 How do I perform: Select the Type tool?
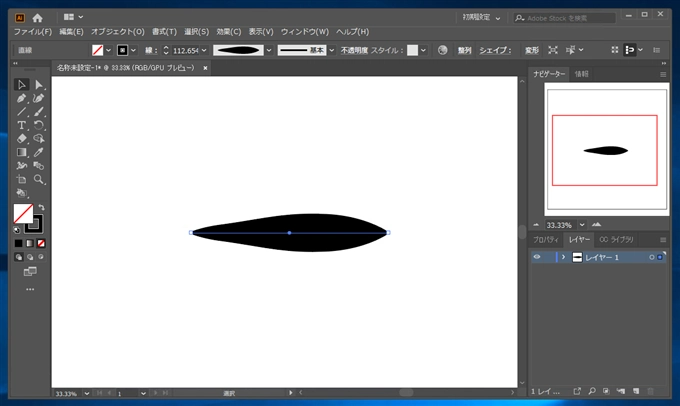pos(21,125)
